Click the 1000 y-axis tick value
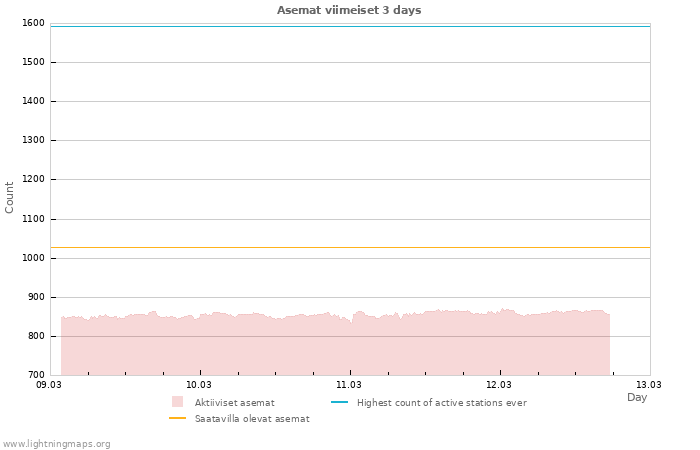This screenshot has width=700, height=450. click(33, 258)
